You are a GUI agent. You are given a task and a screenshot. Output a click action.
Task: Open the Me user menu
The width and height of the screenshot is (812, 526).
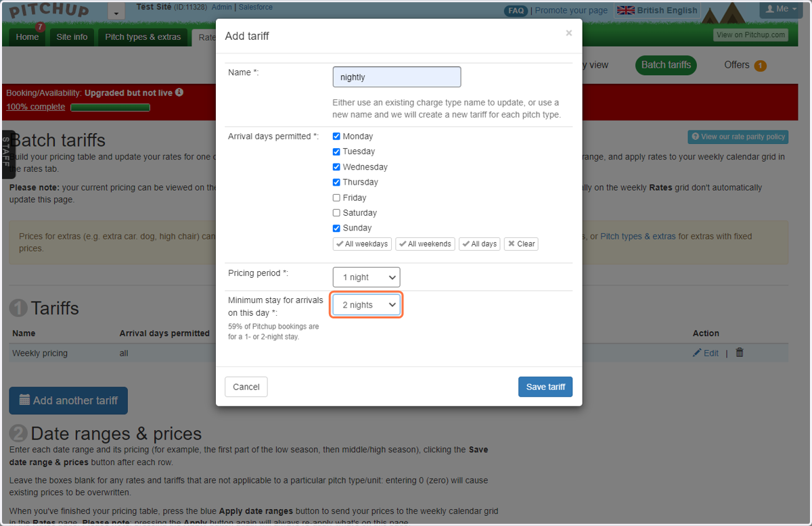(782, 9)
